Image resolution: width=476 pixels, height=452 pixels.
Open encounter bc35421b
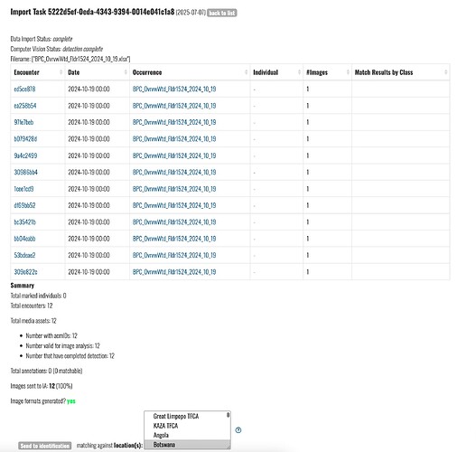coord(25,222)
